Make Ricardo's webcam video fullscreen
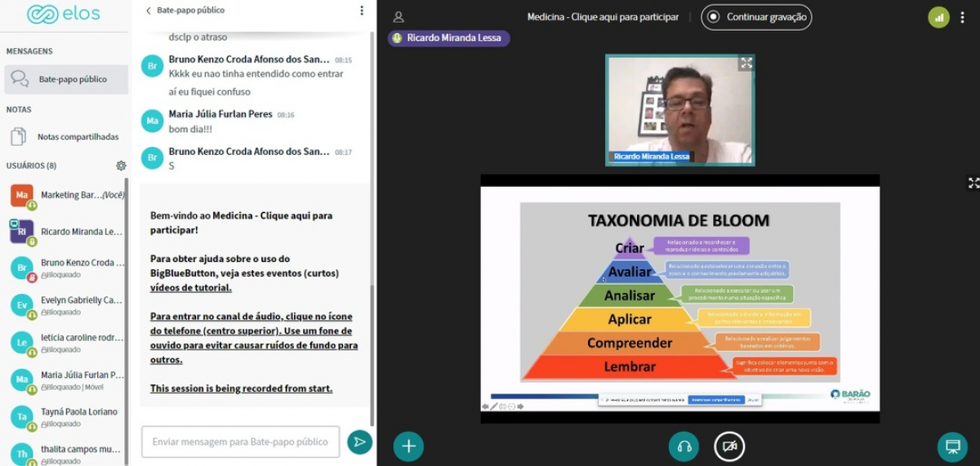Screen dimensions: 980x466 pos(746,63)
